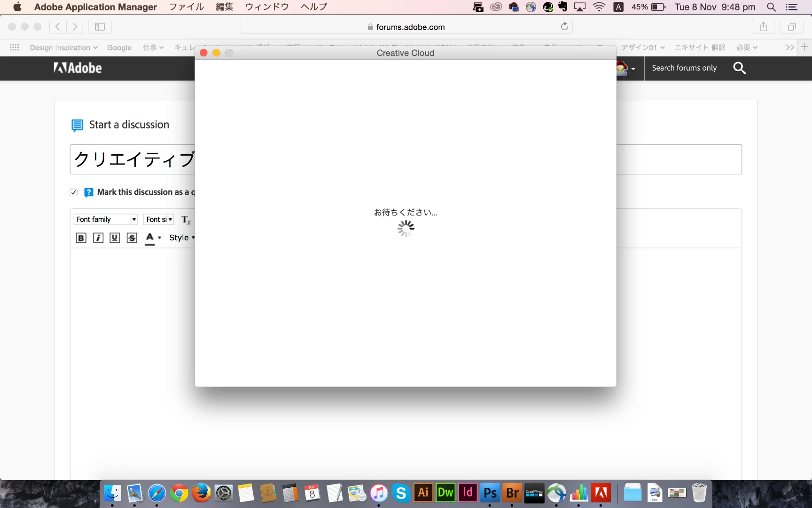
Task: Open the Apple menu
Action: pyautogui.click(x=17, y=7)
